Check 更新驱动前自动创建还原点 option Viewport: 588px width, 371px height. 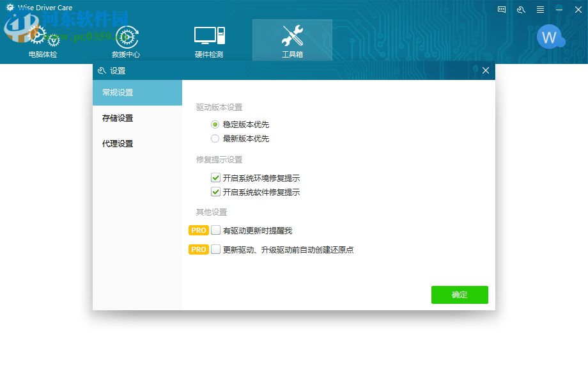pos(215,249)
